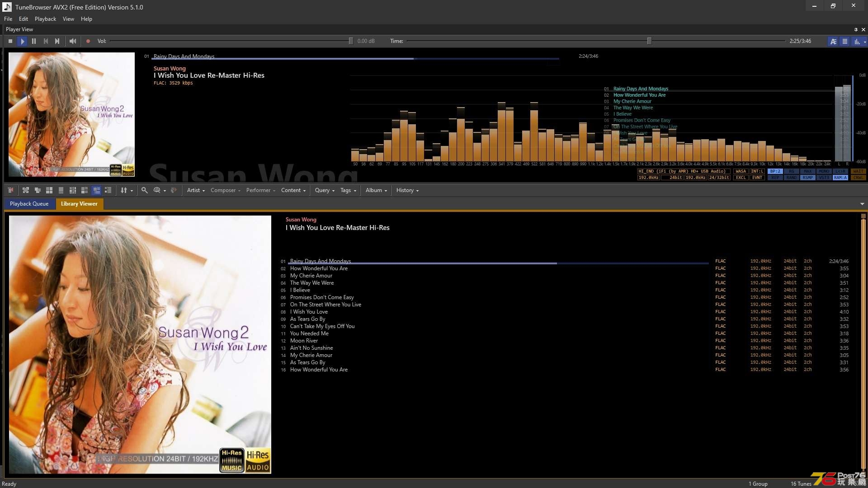Pause the current track
This screenshot has height=488, width=868.
click(34, 41)
